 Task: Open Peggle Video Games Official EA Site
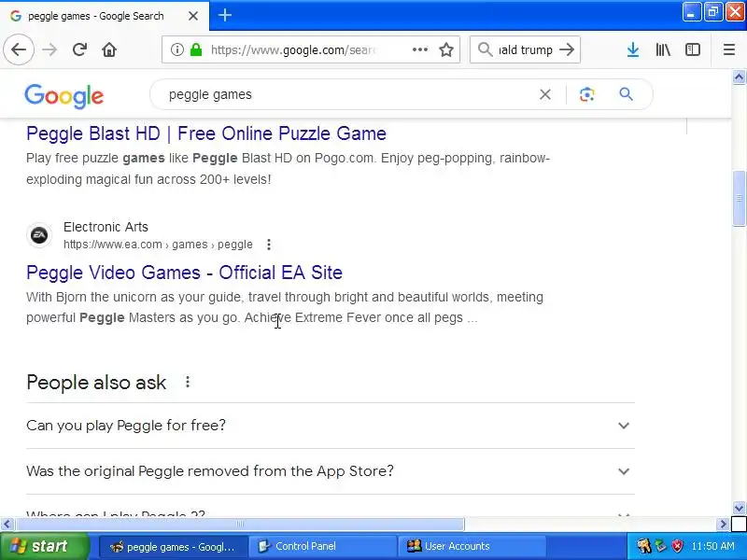(x=184, y=273)
